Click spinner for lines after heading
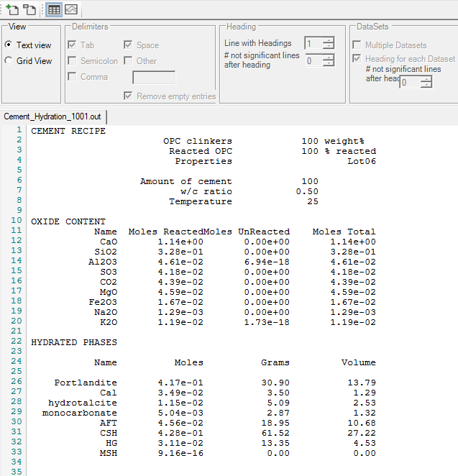The width and height of the screenshot is (458, 476). 329,61
